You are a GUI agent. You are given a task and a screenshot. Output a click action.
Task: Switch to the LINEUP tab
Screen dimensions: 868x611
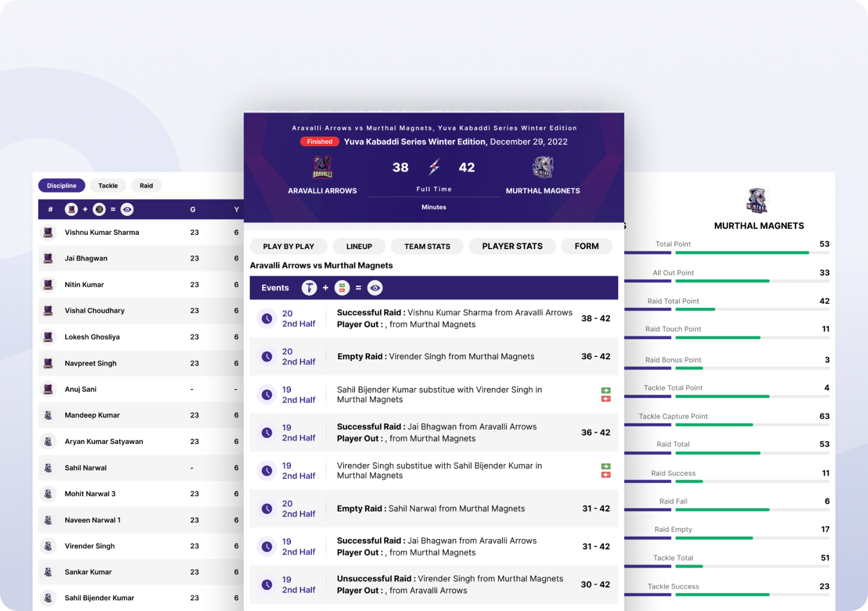coord(359,246)
